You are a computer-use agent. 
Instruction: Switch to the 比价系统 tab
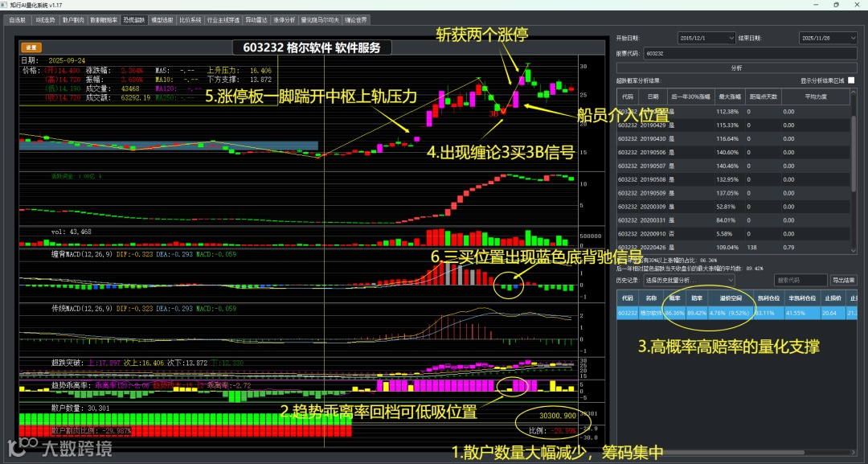(190, 20)
